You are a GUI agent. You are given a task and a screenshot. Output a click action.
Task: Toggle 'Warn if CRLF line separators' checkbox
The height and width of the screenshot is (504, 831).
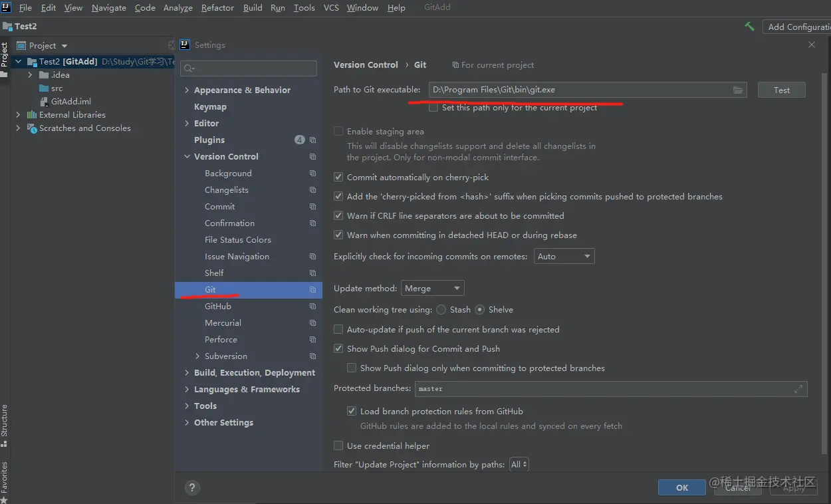[x=338, y=216]
